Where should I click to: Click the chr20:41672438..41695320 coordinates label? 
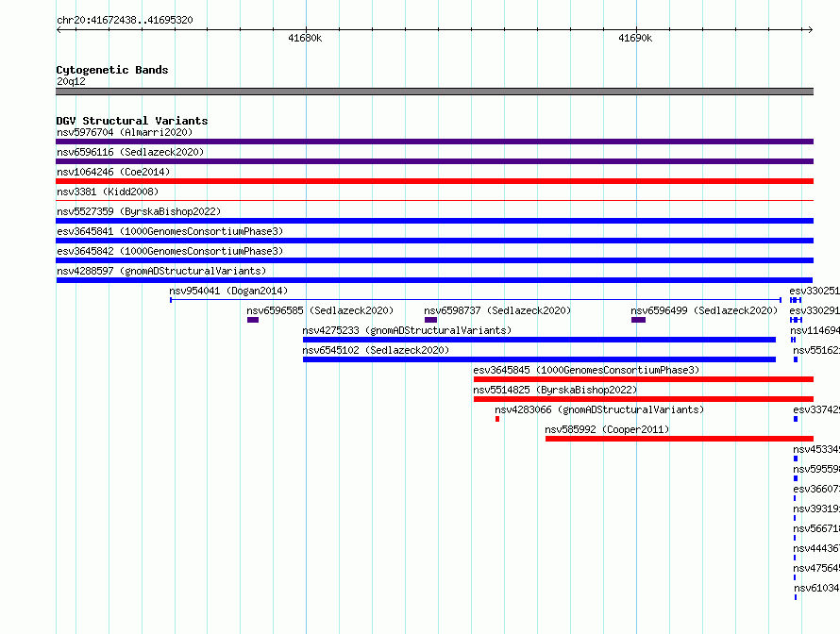coord(125,21)
